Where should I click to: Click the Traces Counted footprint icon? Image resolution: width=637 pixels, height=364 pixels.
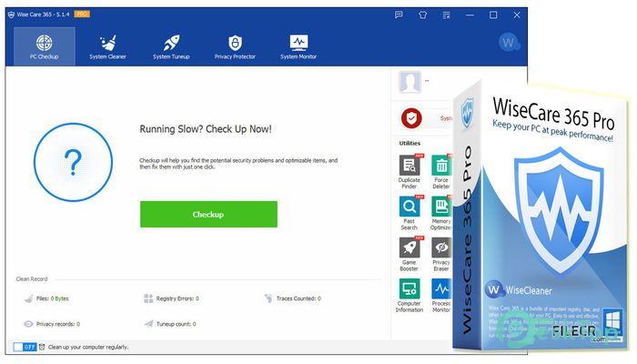coord(268,298)
